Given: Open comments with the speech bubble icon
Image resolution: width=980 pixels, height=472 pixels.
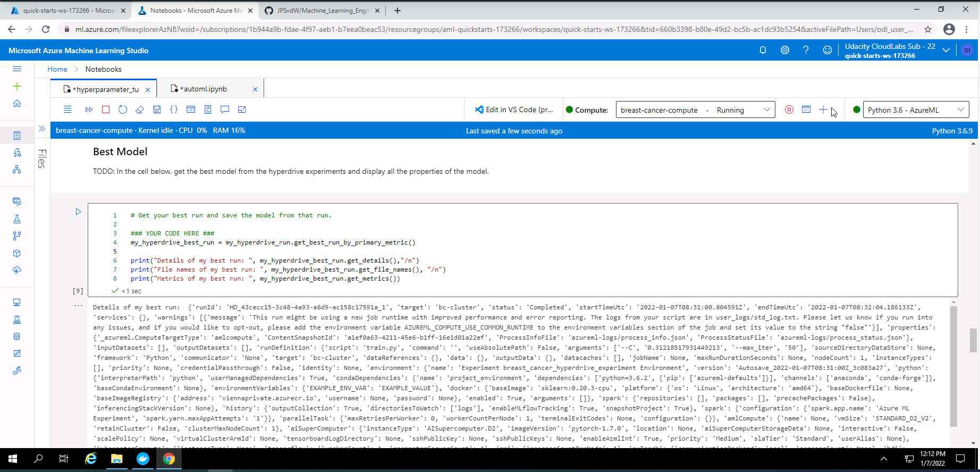Looking at the screenshot, I should click(225, 109).
